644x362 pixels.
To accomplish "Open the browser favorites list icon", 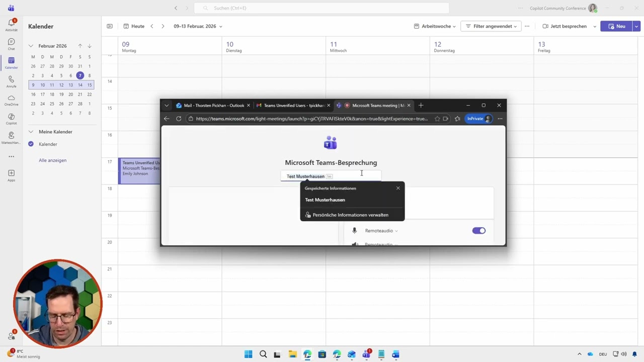I will coord(457,119).
